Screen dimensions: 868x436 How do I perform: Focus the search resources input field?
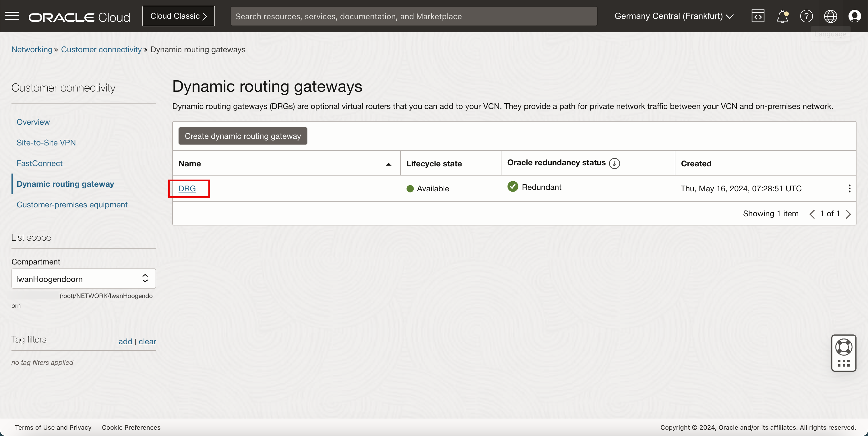pyautogui.click(x=414, y=16)
